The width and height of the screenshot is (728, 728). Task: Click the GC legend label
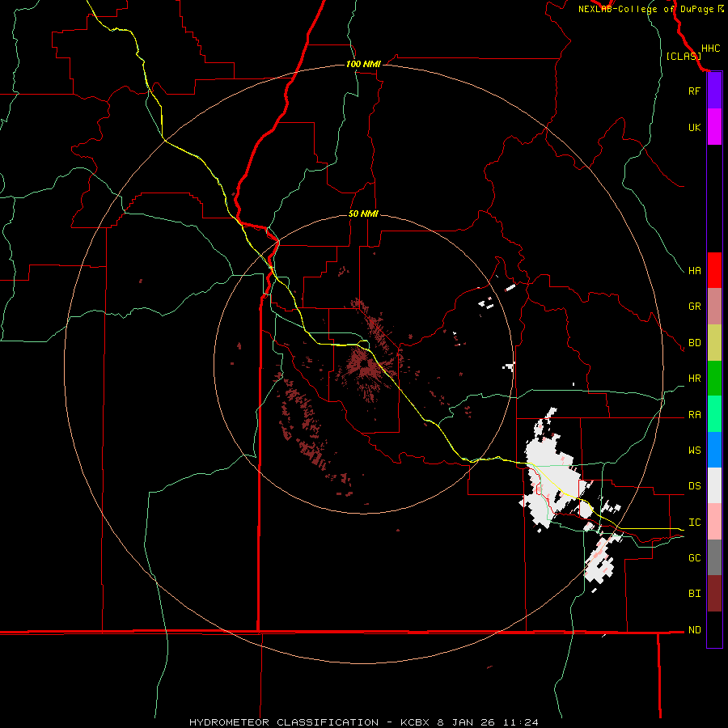click(x=694, y=558)
